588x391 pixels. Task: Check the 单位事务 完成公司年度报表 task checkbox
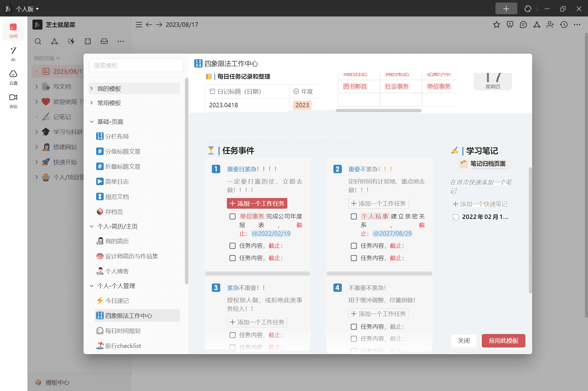tap(233, 216)
